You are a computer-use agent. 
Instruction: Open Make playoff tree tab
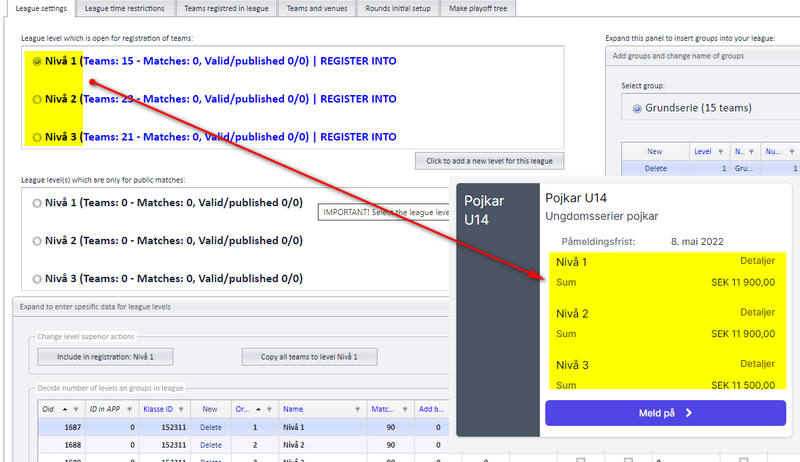pyautogui.click(x=478, y=9)
